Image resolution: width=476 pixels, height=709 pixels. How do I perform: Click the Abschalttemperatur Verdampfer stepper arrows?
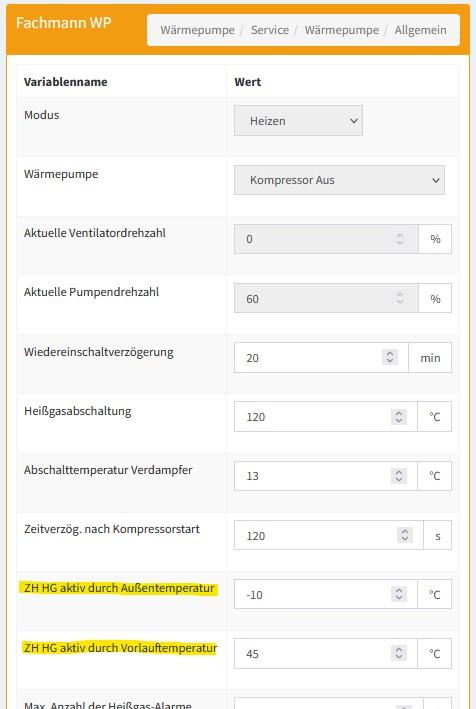399,476
